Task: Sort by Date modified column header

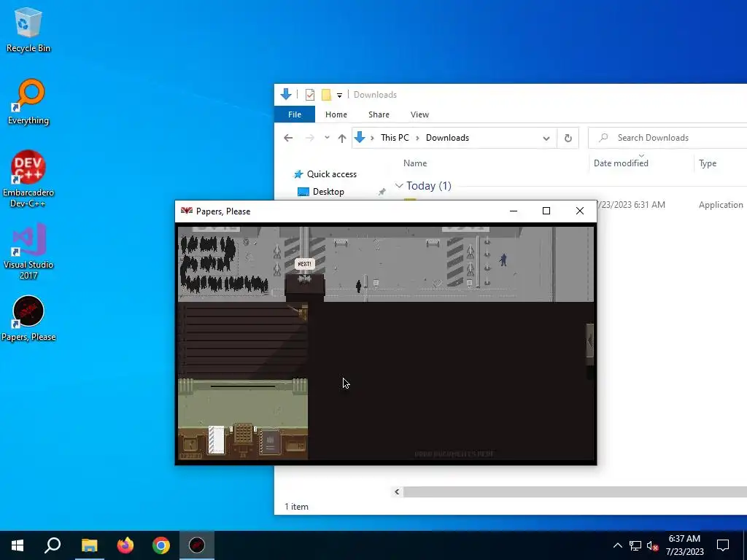Action: click(621, 163)
